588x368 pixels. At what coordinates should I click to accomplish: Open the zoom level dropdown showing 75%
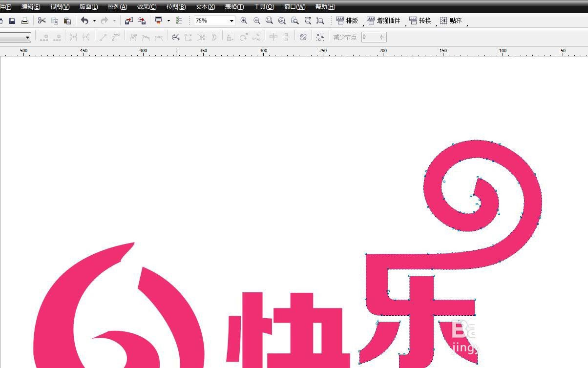[231, 20]
